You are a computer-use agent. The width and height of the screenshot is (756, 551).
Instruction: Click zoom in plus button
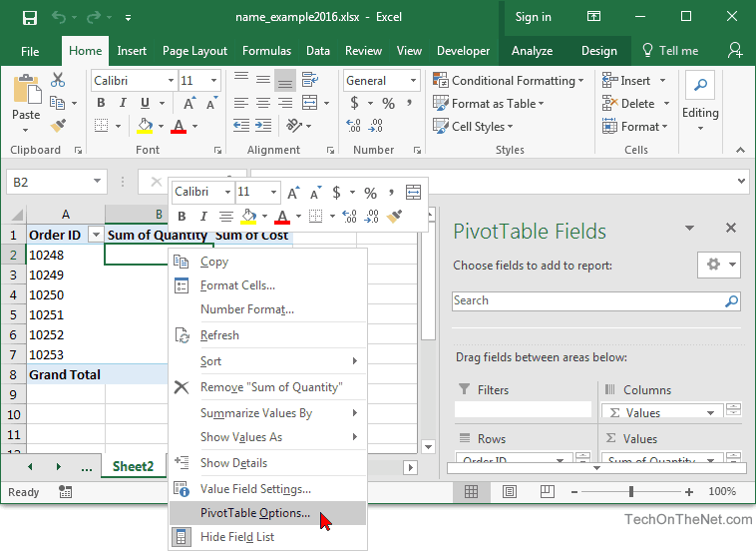pos(689,492)
